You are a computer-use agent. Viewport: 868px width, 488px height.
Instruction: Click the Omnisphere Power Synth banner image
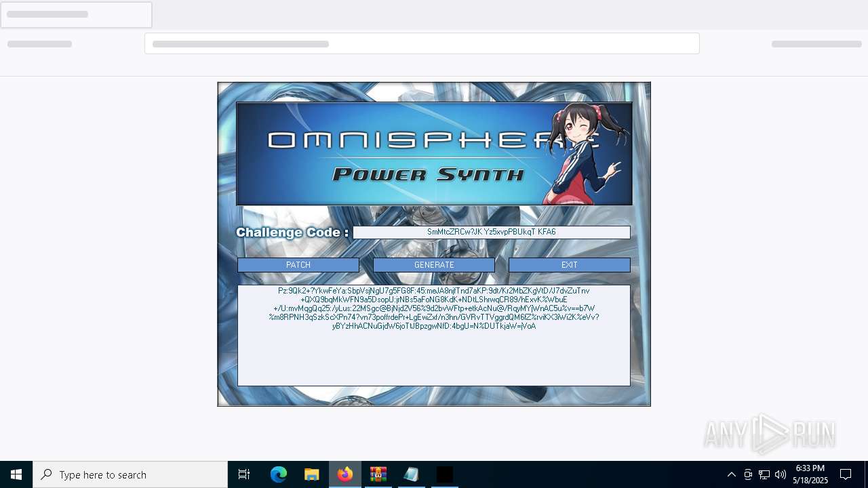434,154
